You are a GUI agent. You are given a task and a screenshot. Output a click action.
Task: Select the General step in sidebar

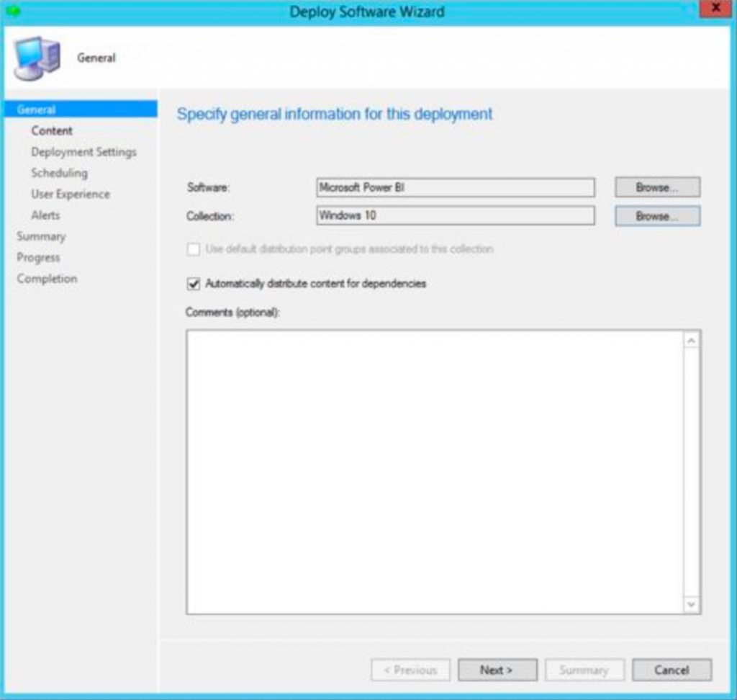[81, 109]
